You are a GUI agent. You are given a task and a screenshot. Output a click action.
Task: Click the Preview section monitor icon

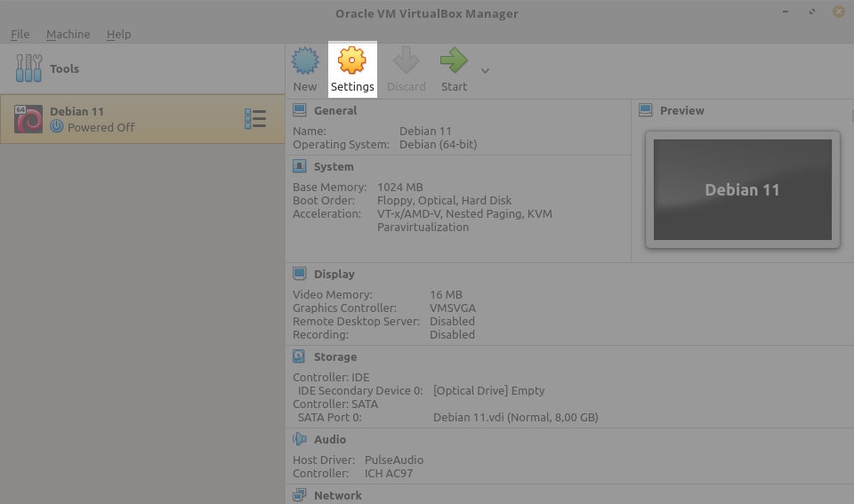click(x=646, y=110)
